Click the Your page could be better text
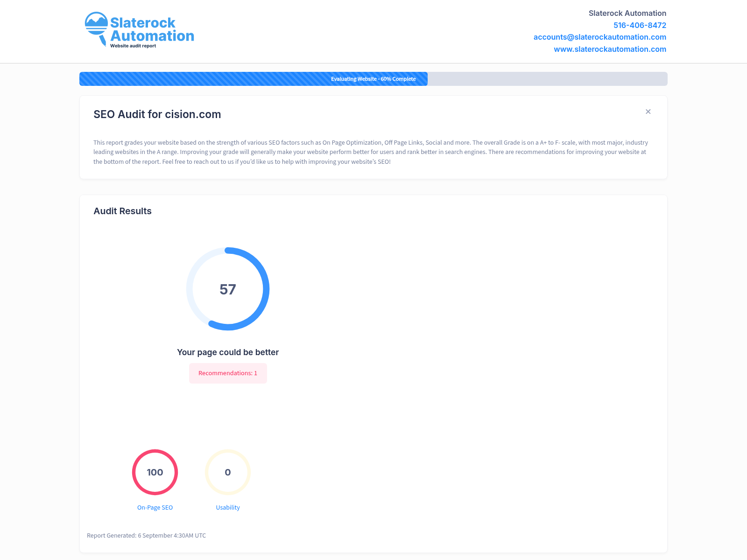This screenshot has width=747, height=560. pos(228,352)
